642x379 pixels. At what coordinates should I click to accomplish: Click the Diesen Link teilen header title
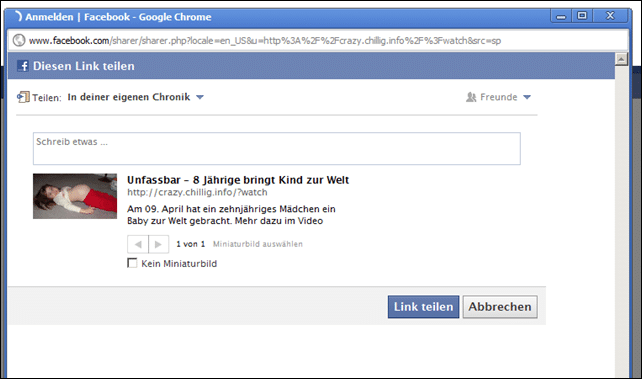pos(84,66)
